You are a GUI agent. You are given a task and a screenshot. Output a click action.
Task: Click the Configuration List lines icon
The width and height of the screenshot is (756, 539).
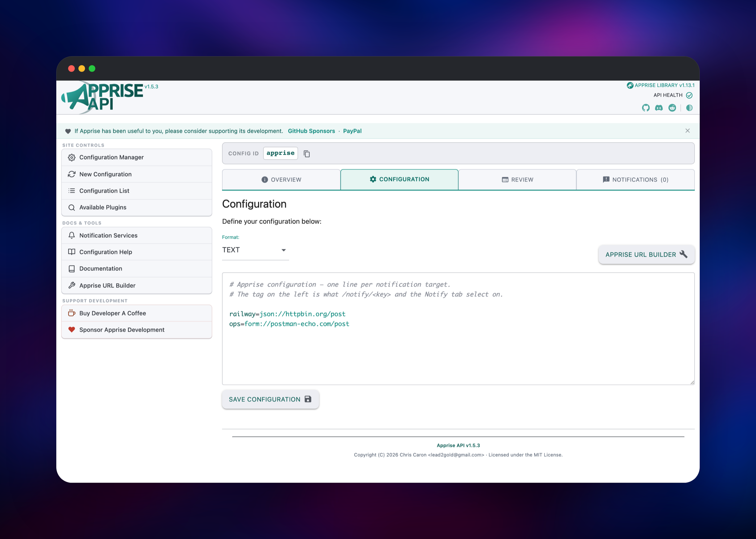pos(72,191)
